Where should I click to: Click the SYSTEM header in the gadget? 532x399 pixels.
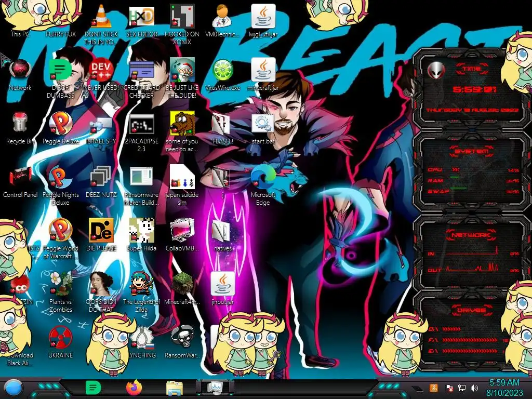[x=472, y=151]
